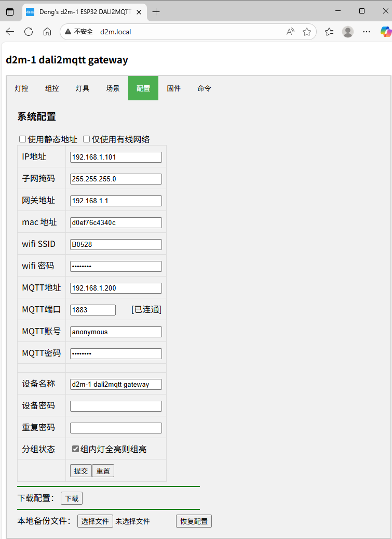Click the 选择文件 file chooser button
This screenshot has width=392, height=539.
[x=95, y=521]
